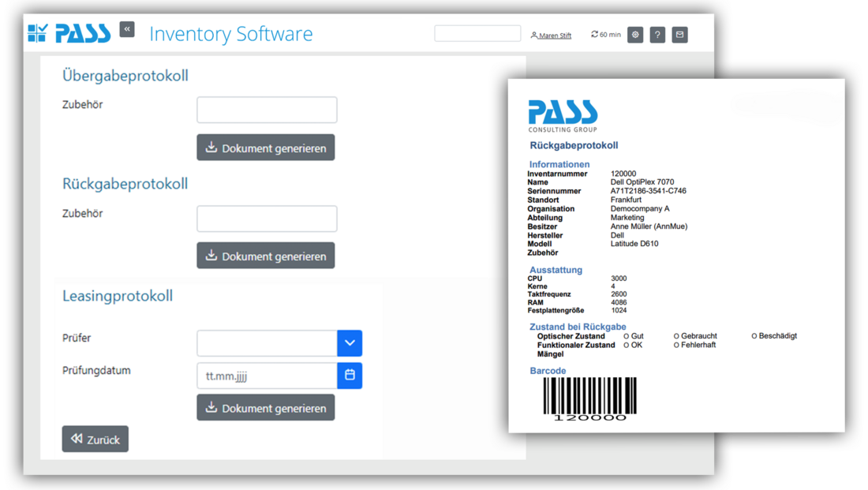The height and width of the screenshot is (490, 868).
Task: Click the 60 min session refresh icon
Action: click(593, 34)
